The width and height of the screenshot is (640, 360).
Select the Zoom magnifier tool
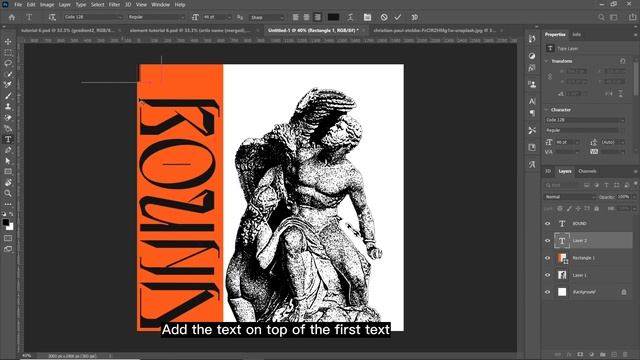(8, 193)
